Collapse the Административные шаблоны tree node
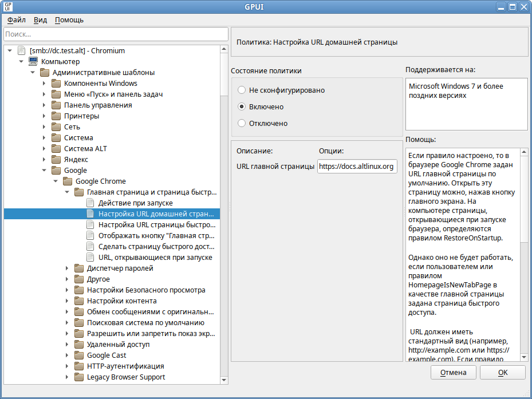The width and height of the screenshot is (532, 399). tap(33, 72)
